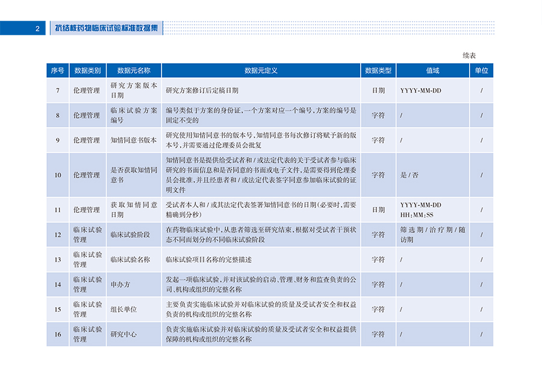This screenshot has width=542, height=392.
Task: Select the book title 抗结核药物临床试验标准数据集
Action: (x=107, y=28)
